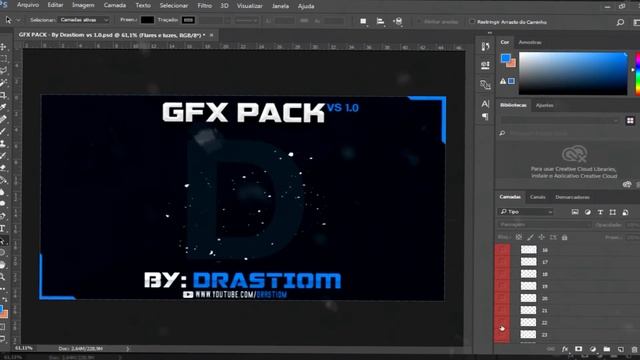
Task: Open the Camadas ativas select dropdown
Action: 84,20
